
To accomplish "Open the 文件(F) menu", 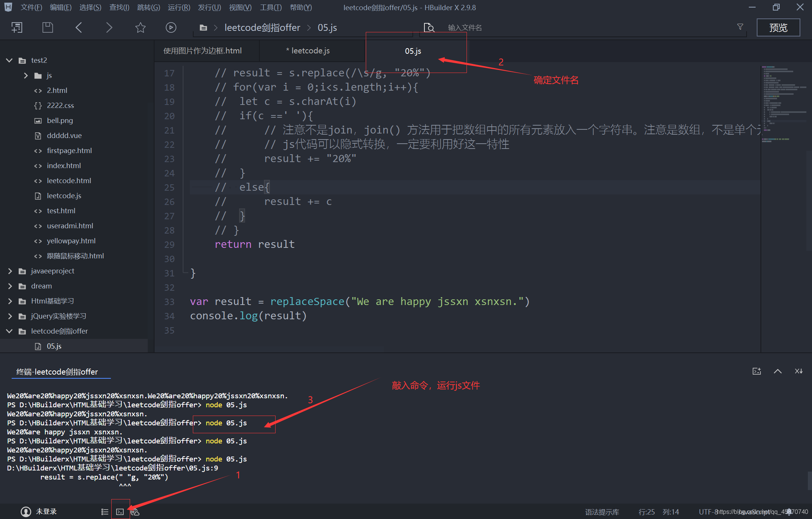I will coord(31,8).
